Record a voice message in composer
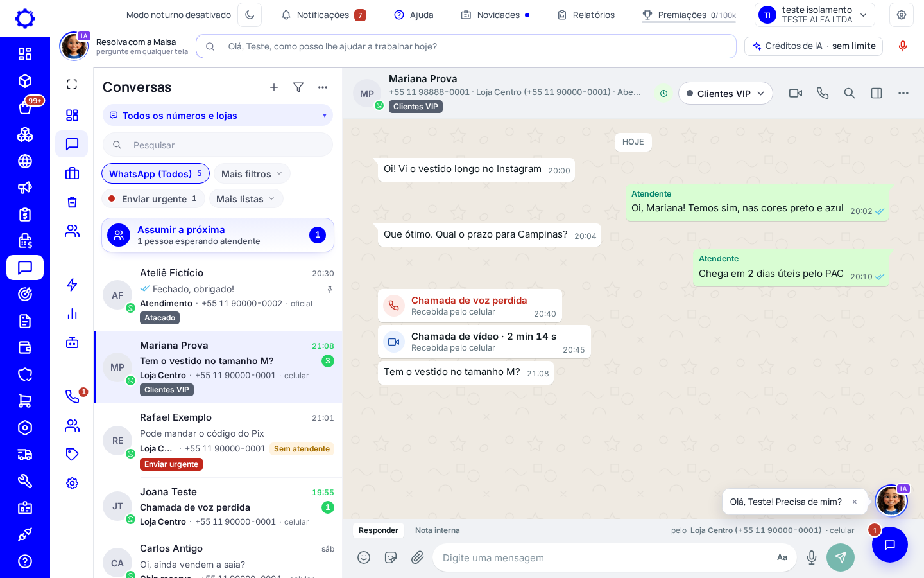This screenshot has height=578, width=924. point(812,557)
